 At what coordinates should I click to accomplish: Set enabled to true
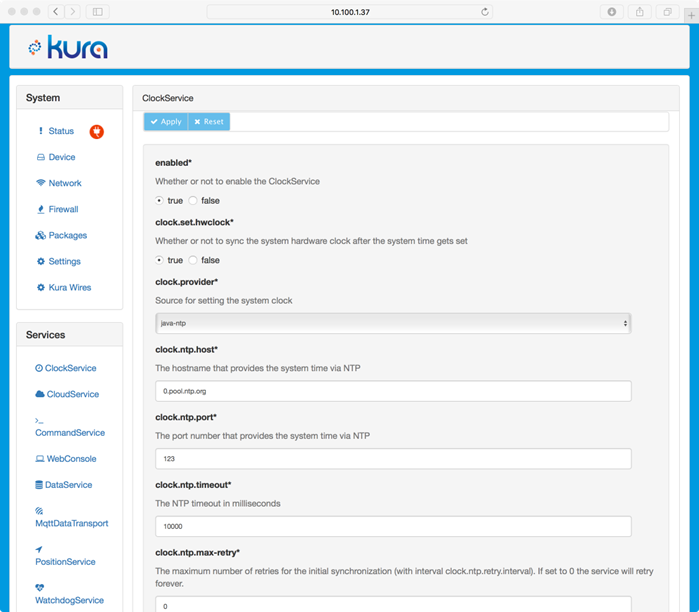[159, 201]
